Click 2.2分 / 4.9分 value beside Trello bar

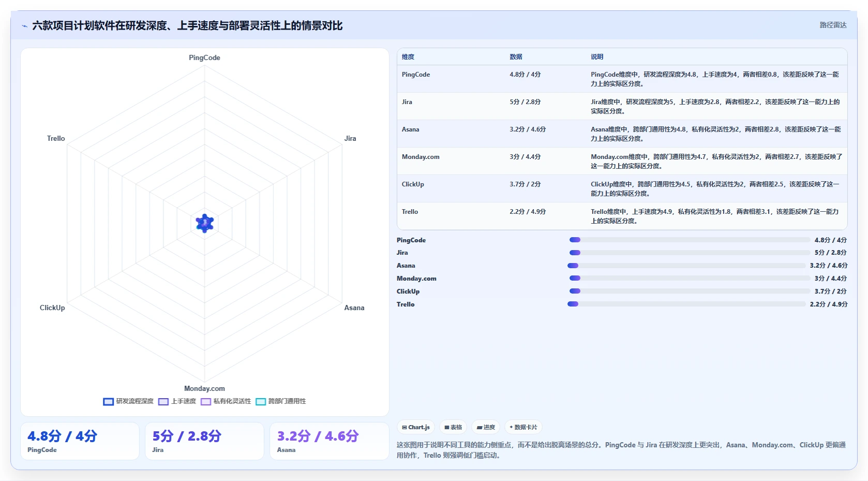[x=829, y=304]
